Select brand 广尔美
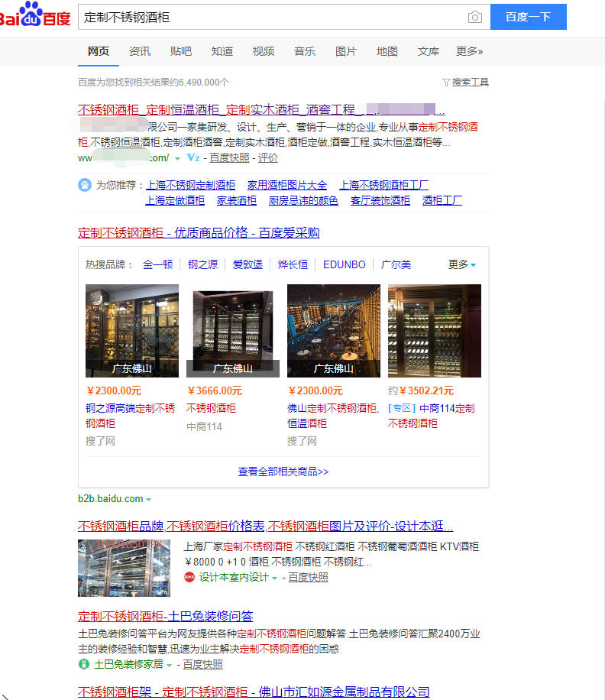 click(396, 264)
